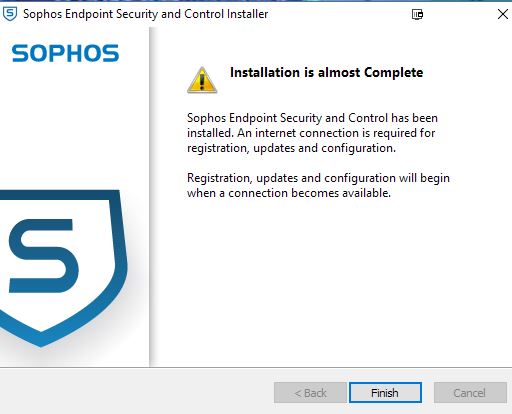Click the greyed-out Cancel button
Screen dimensions: 512x414
pyautogui.click(x=470, y=393)
